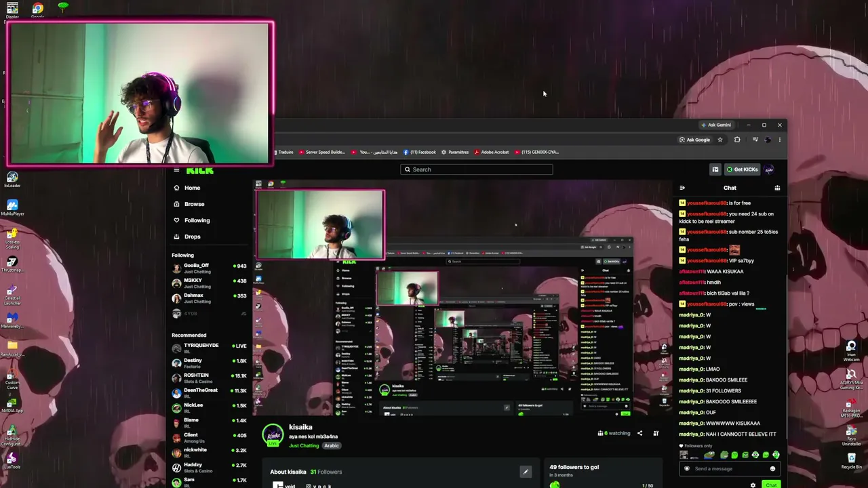This screenshot has width=868, height=488.
Task: Open Chrome media controls icon
Action: pos(755,140)
